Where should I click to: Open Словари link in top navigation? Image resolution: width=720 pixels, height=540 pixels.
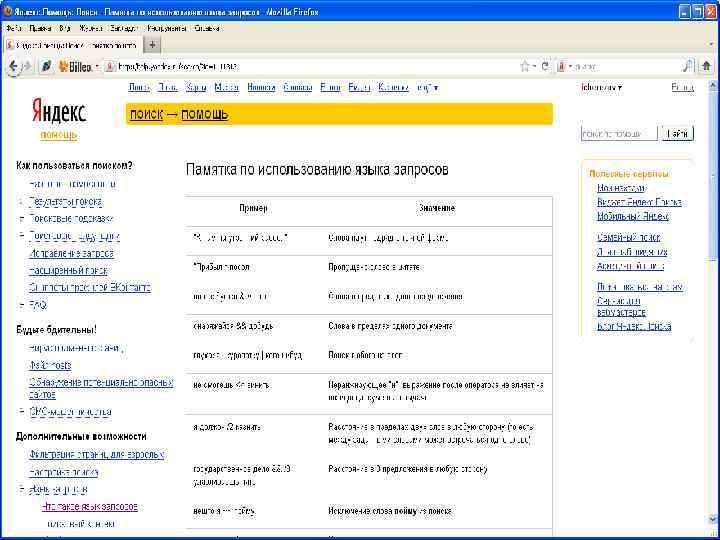pos(298,87)
